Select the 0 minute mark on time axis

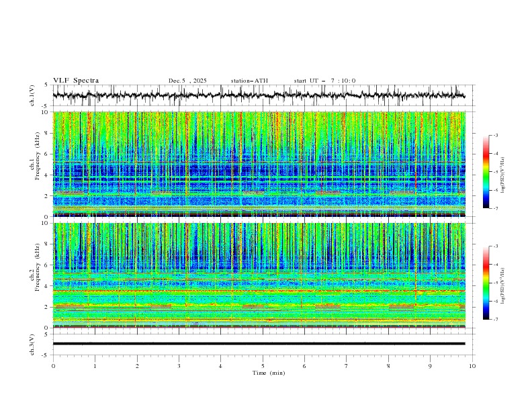tap(54, 365)
